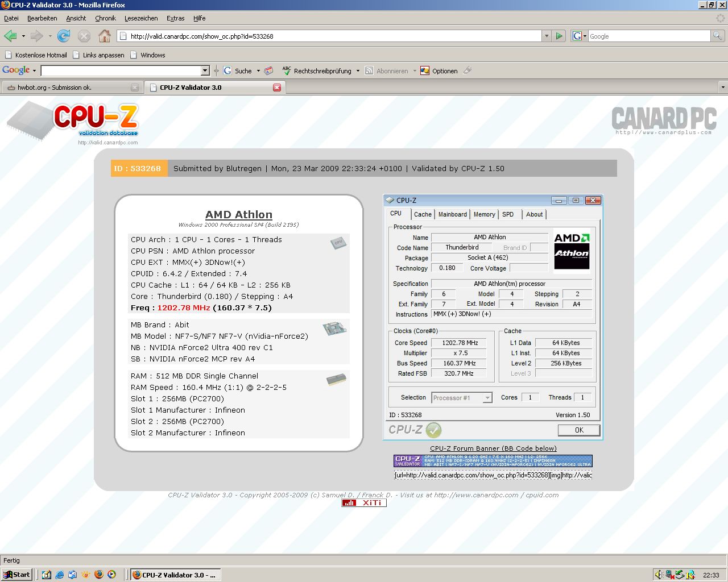Screen dimensions: 728x582
Task: Open the Links anpassen bookmark
Action: 98,55
